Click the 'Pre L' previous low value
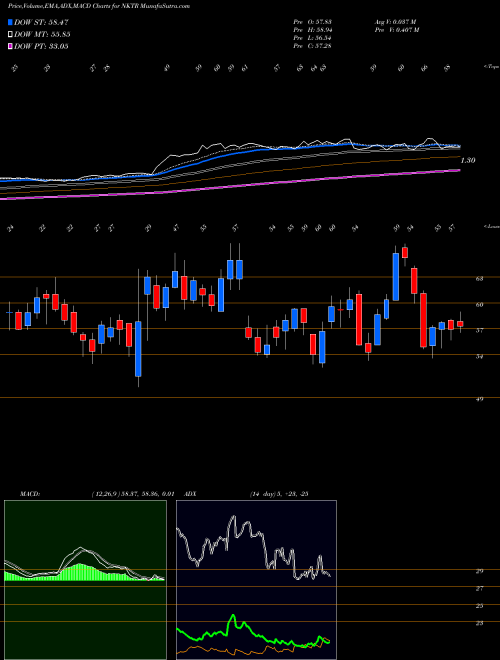 [313, 38]
